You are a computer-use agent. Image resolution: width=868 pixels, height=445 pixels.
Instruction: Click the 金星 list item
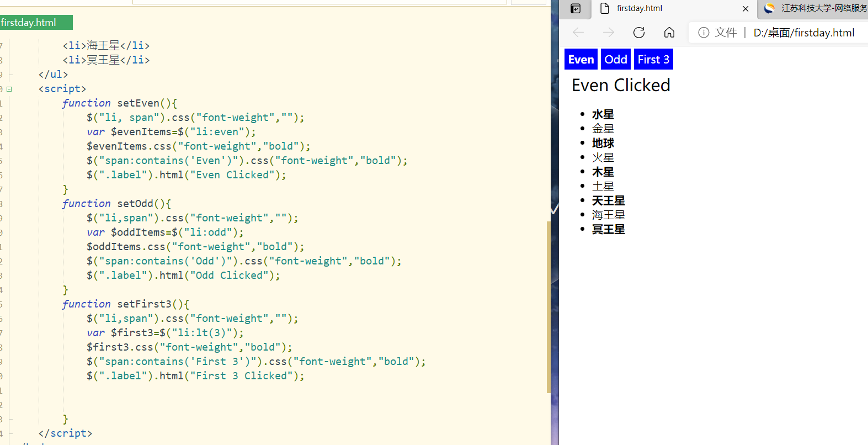coord(603,129)
